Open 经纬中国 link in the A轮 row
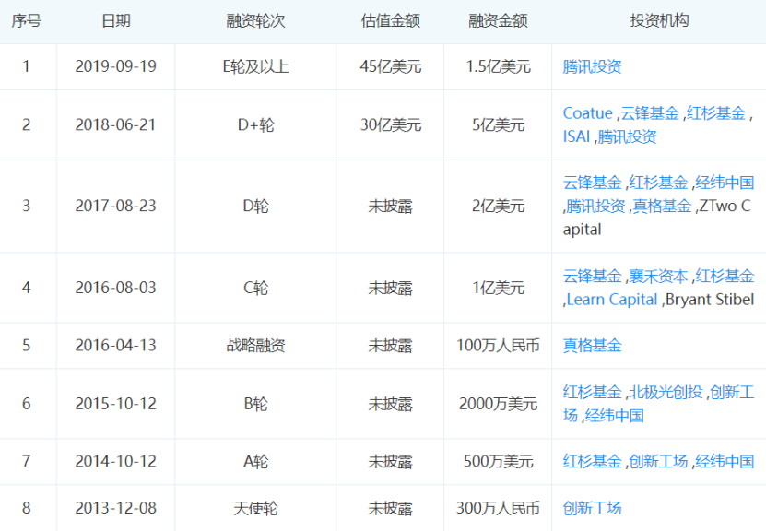The height and width of the screenshot is (532, 766). tap(725, 462)
